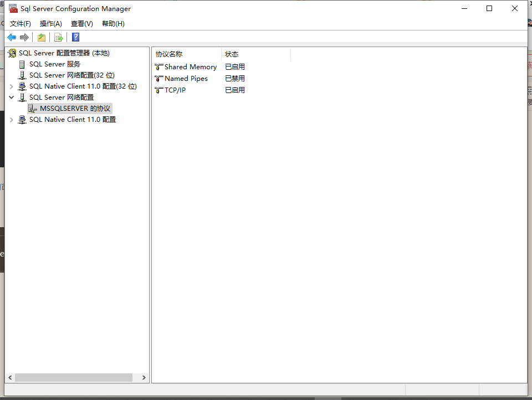
Task: Click the TCP/IP protocol icon
Action: [x=159, y=90]
